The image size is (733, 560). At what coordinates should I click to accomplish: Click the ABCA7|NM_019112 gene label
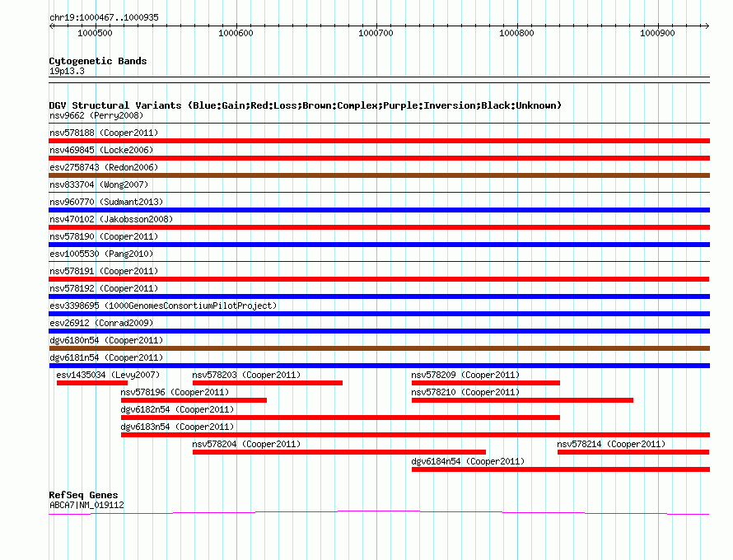click(86, 505)
